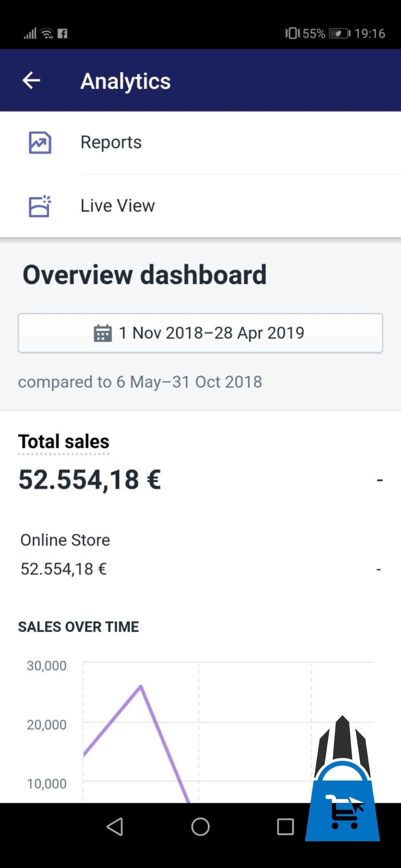The width and height of the screenshot is (401, 868).
Task: Tap the Total sales amount 52.554,18 €
Action: 90,480
